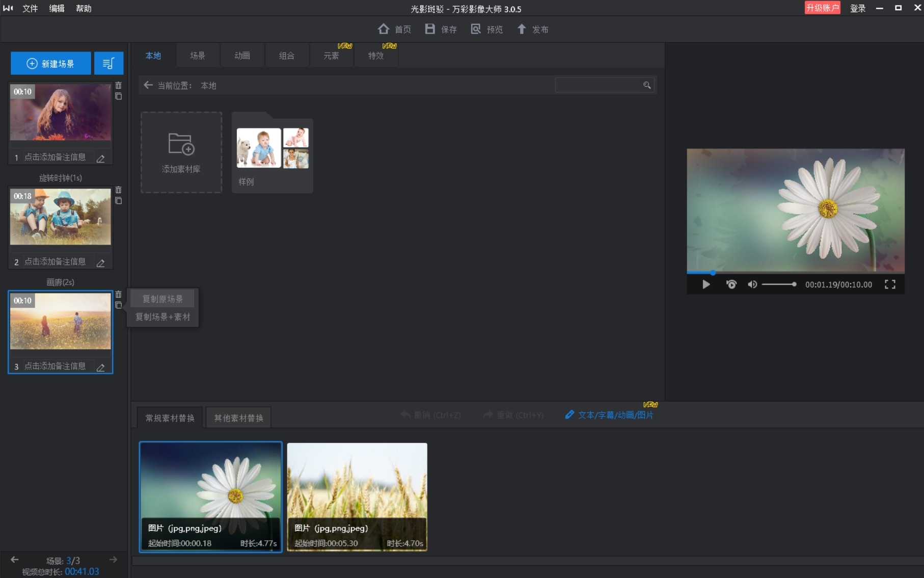The height and width of the screenshot is (578, 924).
Task: Delete scene 3 with trash icon
Action: [x=119, y=295]
